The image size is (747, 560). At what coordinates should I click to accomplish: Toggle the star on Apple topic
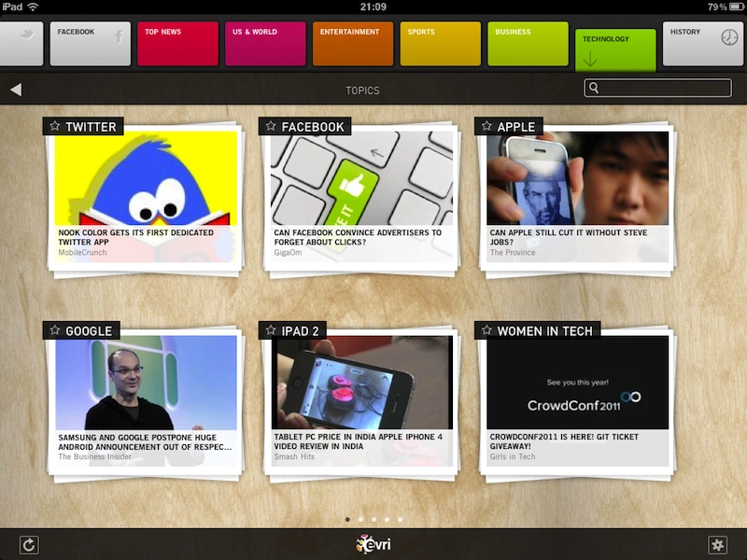click(x=486, y=126)
